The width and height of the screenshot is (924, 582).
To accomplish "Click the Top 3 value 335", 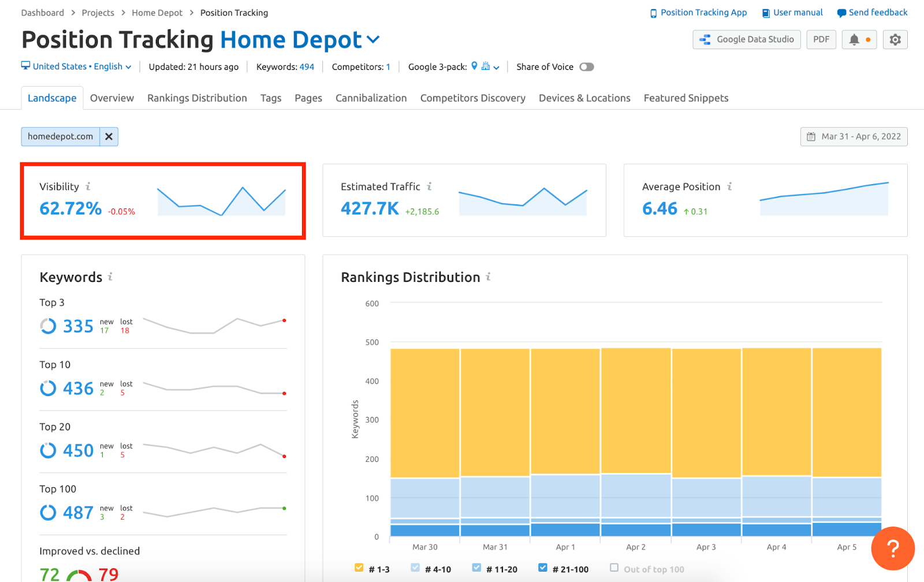I will pos(78,326).
